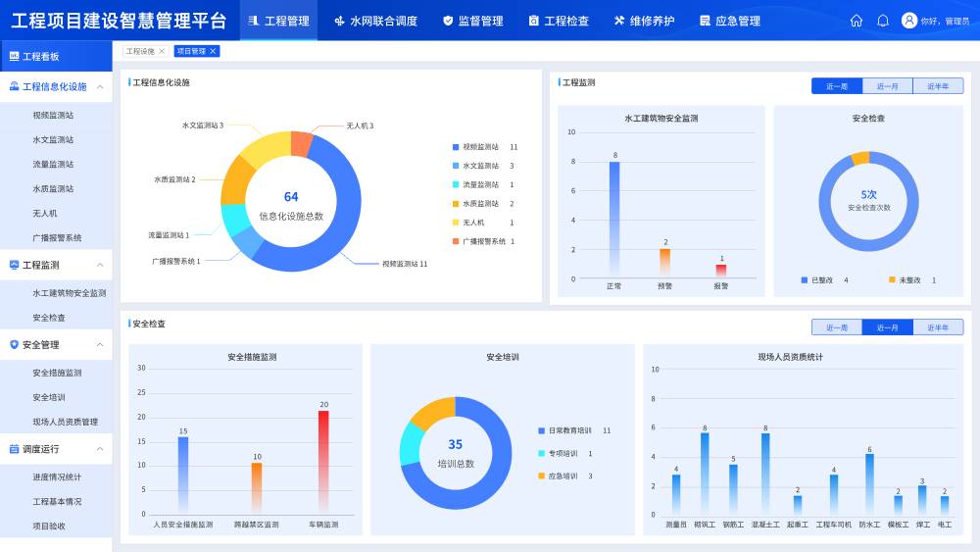Click the 工程监测 sidebar icon
Screen dimensions: 980x552
(14, 265)
